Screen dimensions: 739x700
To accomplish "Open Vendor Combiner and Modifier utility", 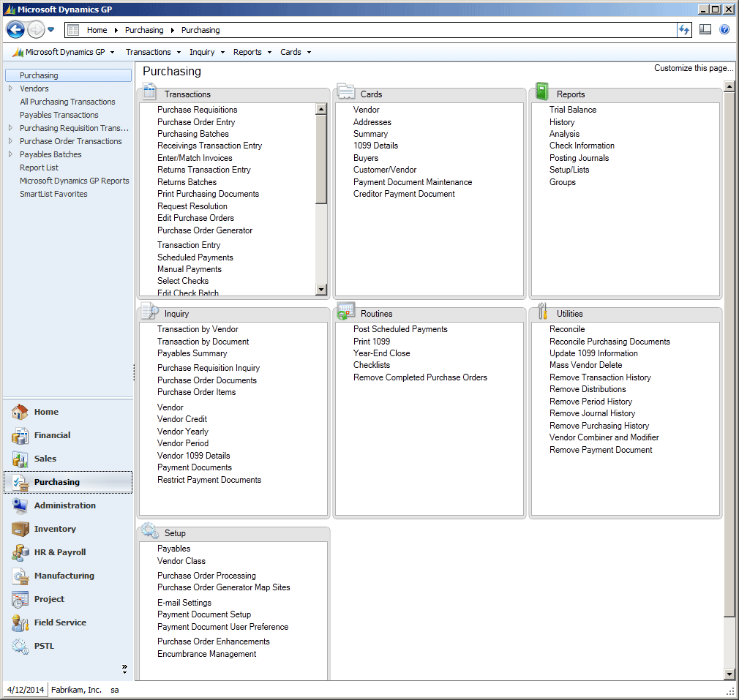I will click(604, 437).
